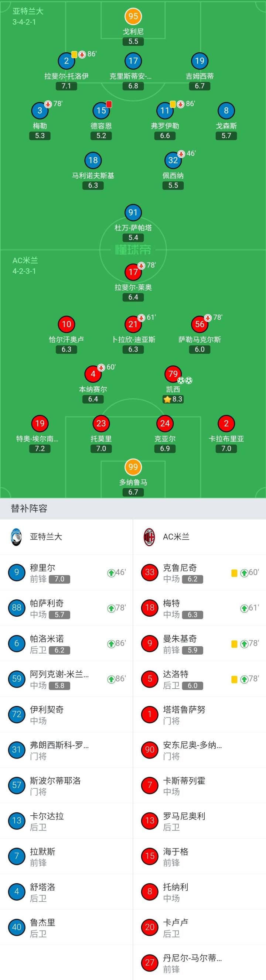Open substitute 梅特's player name
The height and width of the screenshot is (980, 266).
click(x=171, y=603)
